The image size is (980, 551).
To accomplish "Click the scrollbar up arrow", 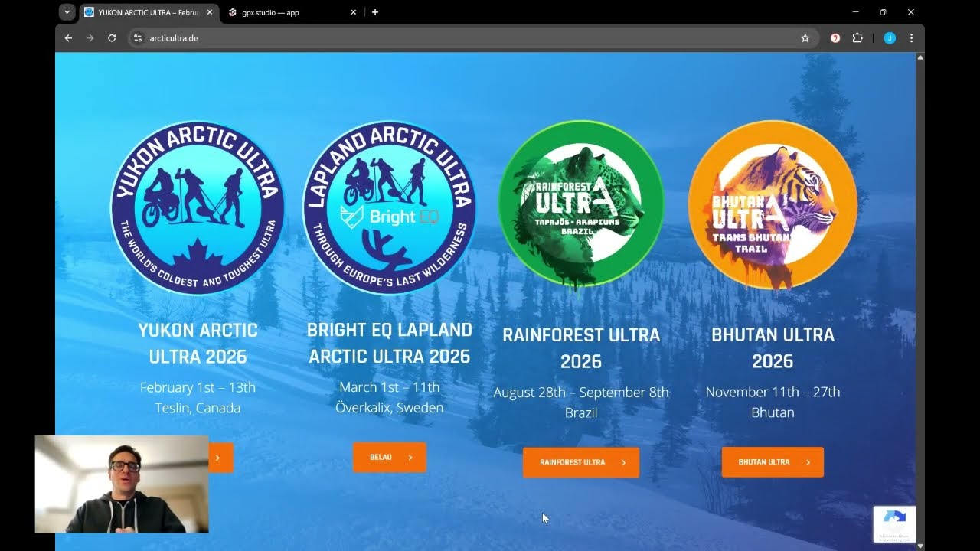I will click(x=920, y=57).
